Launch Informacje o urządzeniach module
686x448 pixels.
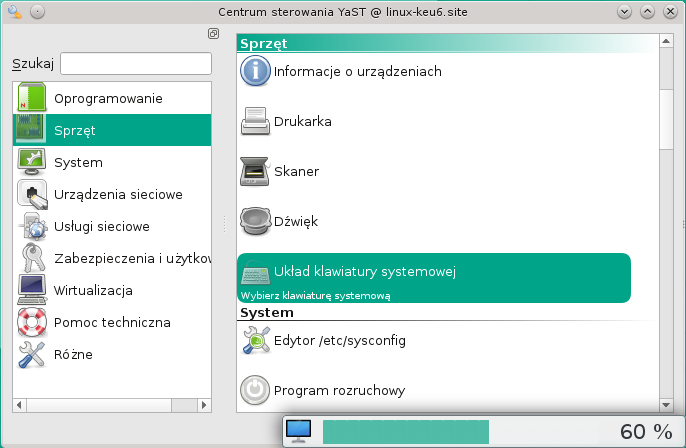click(357, 72)
